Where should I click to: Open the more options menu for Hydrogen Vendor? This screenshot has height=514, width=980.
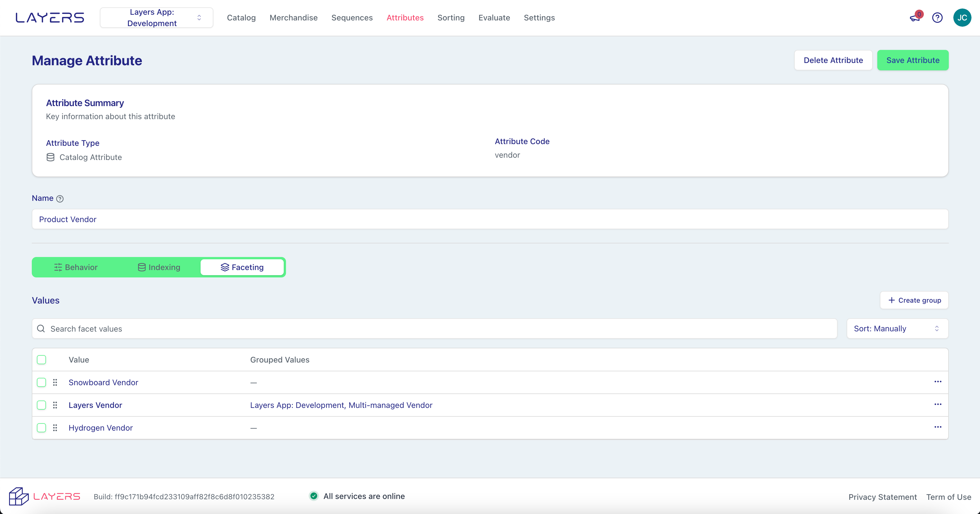938,427
